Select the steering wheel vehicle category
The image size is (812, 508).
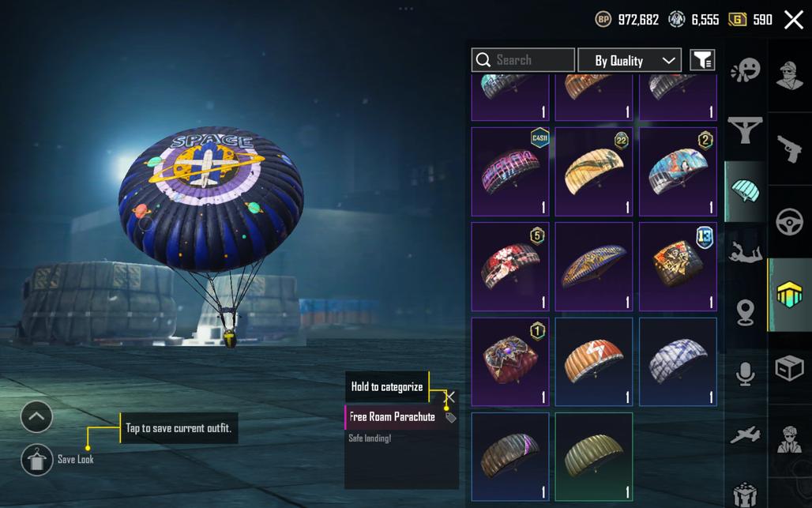pos(789,222)
